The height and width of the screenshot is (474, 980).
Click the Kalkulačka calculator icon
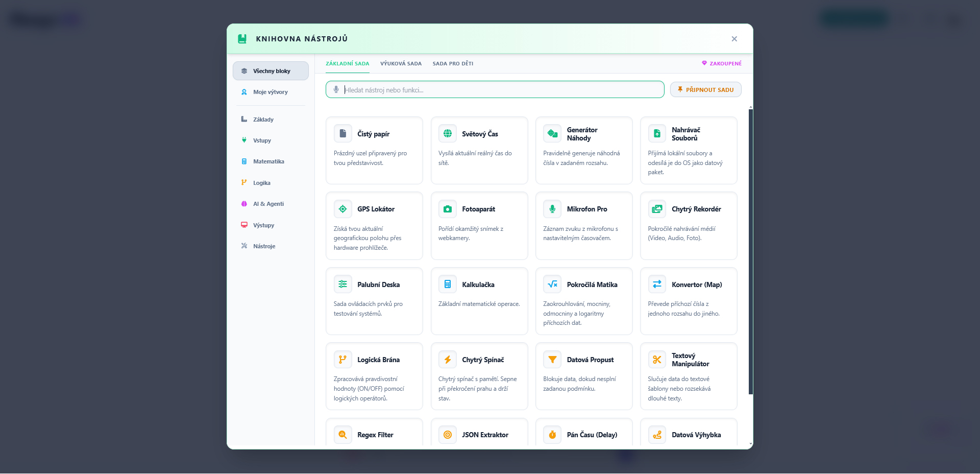(x=448, y=284)
